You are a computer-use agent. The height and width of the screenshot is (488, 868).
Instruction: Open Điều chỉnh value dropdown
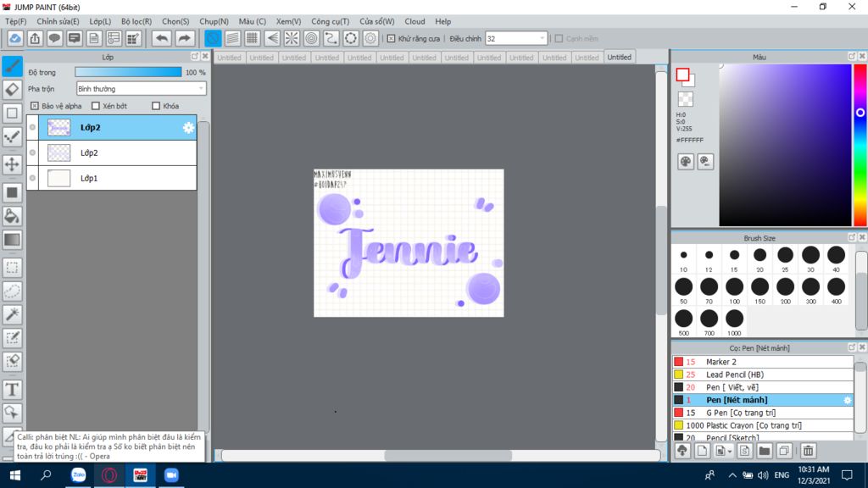(x=516, y=39)
